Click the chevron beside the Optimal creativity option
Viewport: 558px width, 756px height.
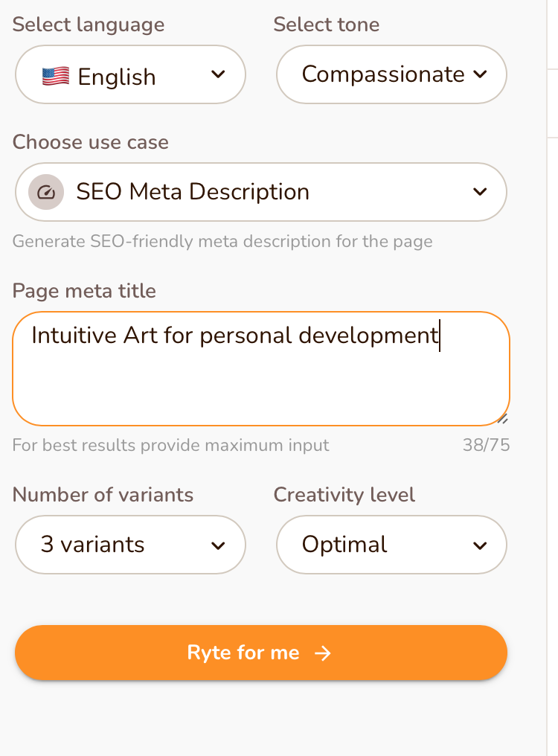480,545
